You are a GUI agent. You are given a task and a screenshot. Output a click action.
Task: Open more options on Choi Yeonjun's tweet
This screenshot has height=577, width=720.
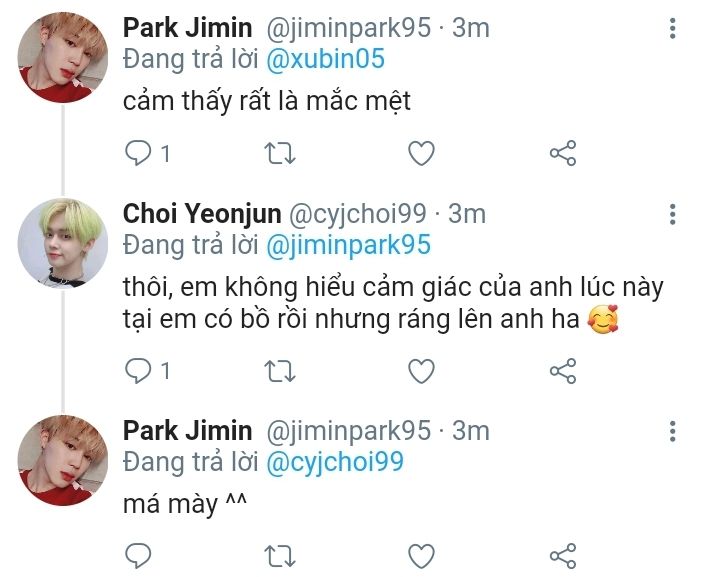[673, 214]
